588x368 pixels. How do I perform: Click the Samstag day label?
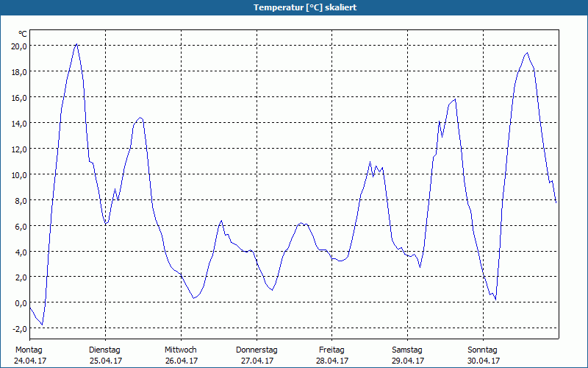click(x=407, y=350)
